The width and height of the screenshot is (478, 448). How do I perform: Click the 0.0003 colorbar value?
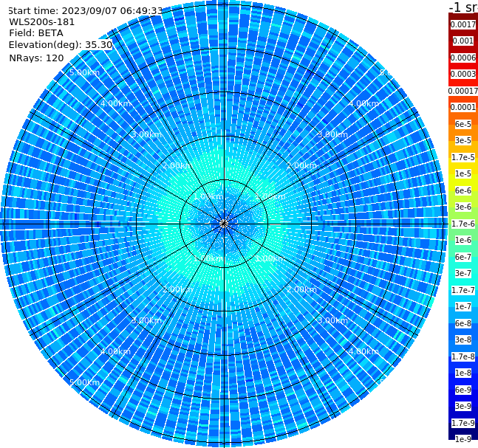463,74
